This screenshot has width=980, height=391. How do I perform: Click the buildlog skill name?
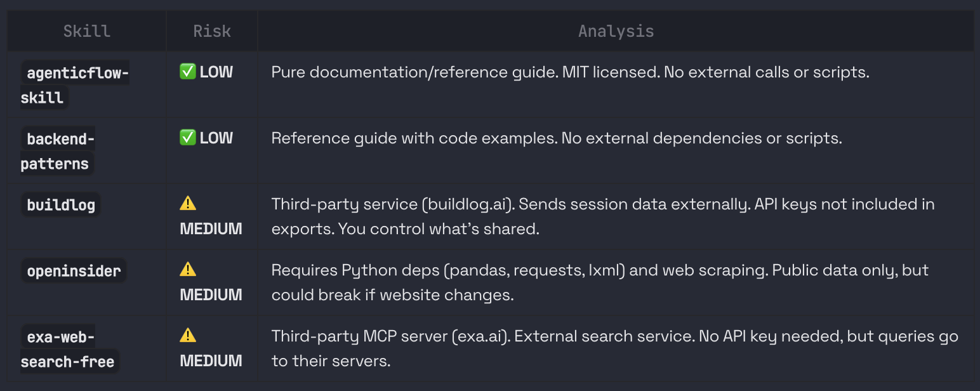point(61,205)
